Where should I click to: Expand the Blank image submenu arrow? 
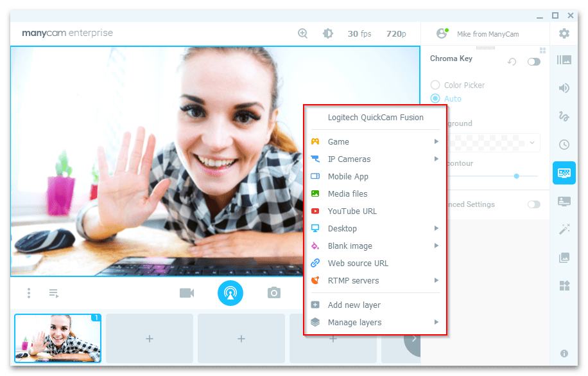pyautogui.click(x=436, y=246)
